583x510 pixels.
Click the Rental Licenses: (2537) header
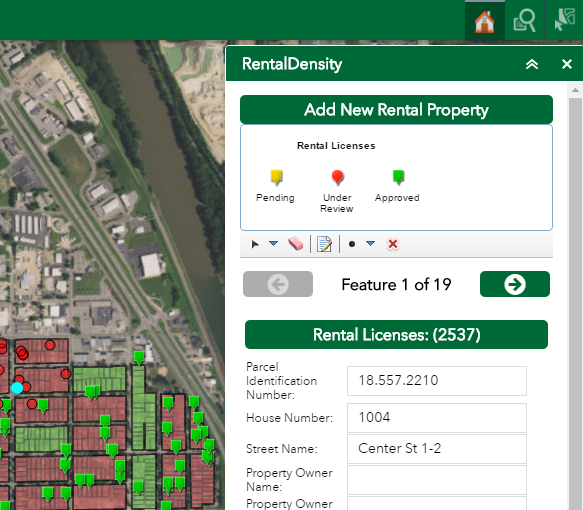click(x=396, y=335)
